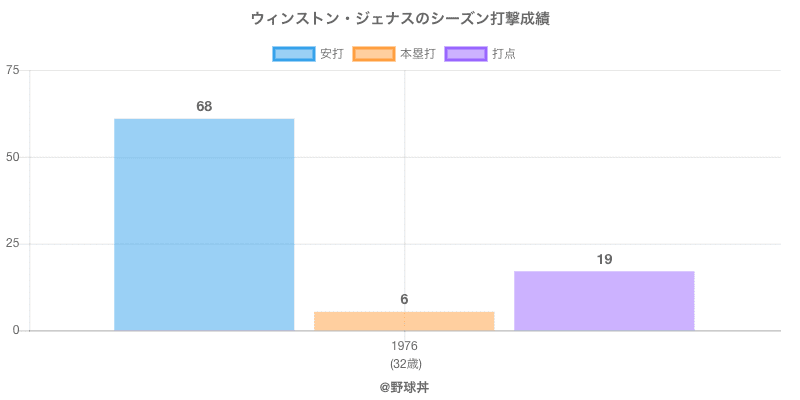800x400 pixels.
Task: Click the 1976 x-axis year label
Action: click(x=404, y=346)
